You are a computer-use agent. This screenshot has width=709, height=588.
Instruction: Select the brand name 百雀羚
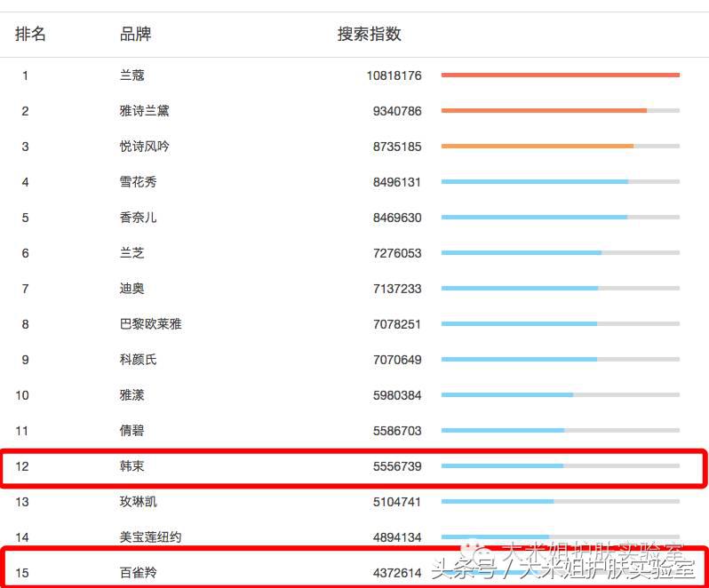[x=138, y=573]
